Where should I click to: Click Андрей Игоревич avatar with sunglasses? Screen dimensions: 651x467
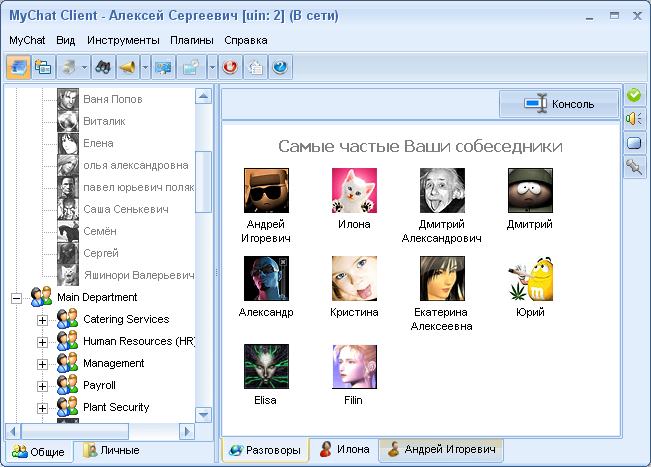pos(266,191)
